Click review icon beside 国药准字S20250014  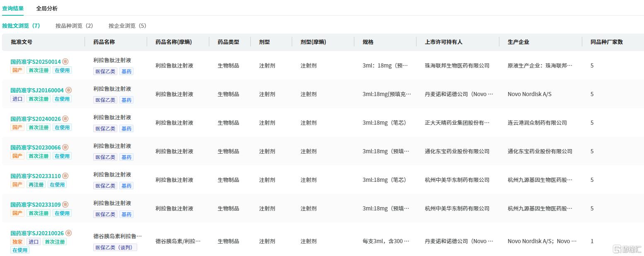tap(65, 62)
